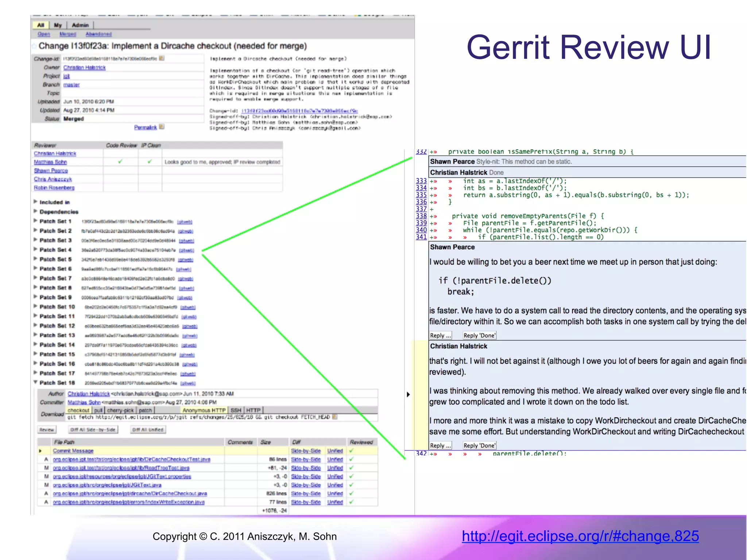Click Reply 'Done' under Shawn Pearce's comment
The image size is (747, 560).
click(479, 335)
